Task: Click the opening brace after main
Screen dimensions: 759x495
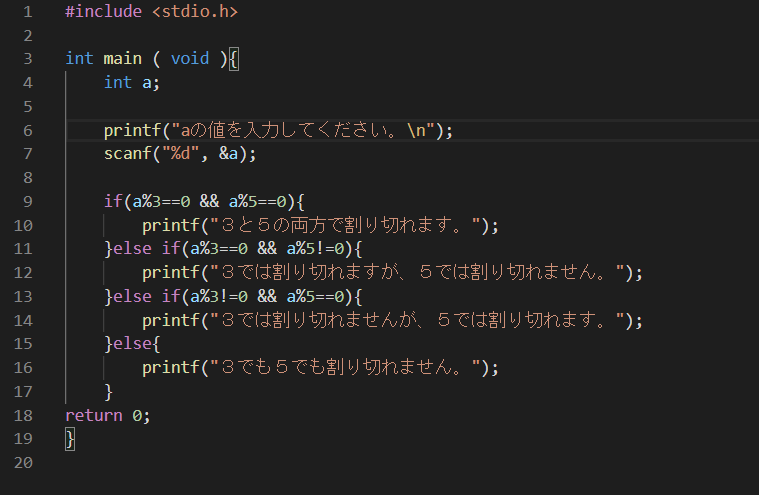Action: click(234, 59)
